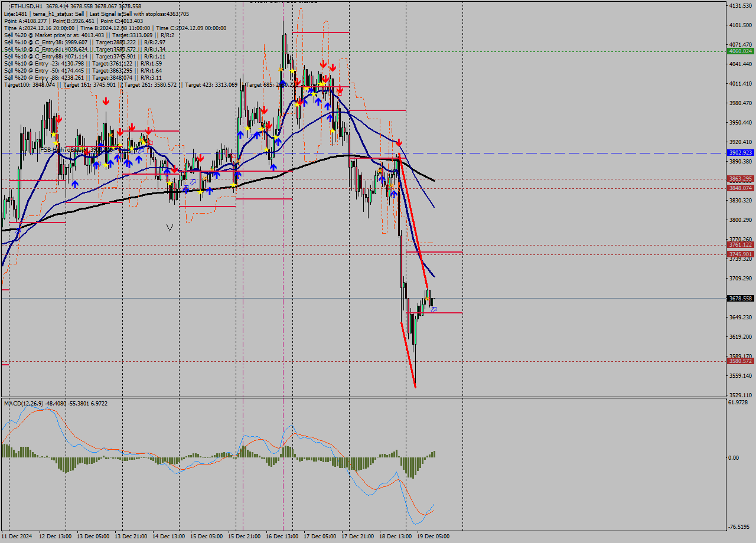Click the 19 Dec 05:00 time axis label
The image size is (756, 543).
pyautogui.click(x=433, y=536)
